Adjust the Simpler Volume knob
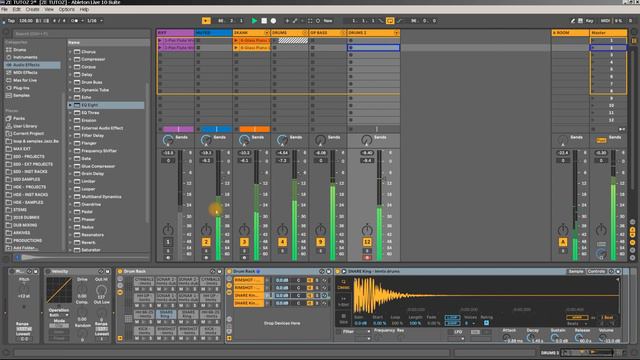The height and width of the screenshot is (360, 640). pos(603,338)
